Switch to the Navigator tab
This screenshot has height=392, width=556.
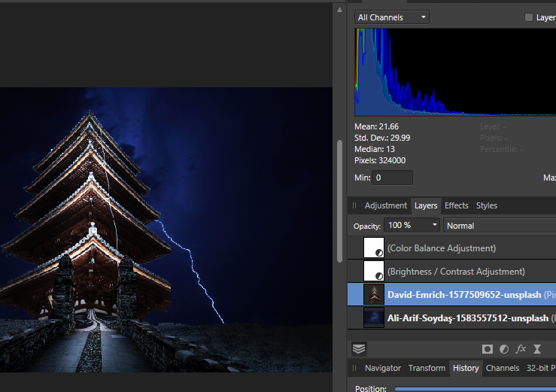pyautogui.click(x=383, y=368)
